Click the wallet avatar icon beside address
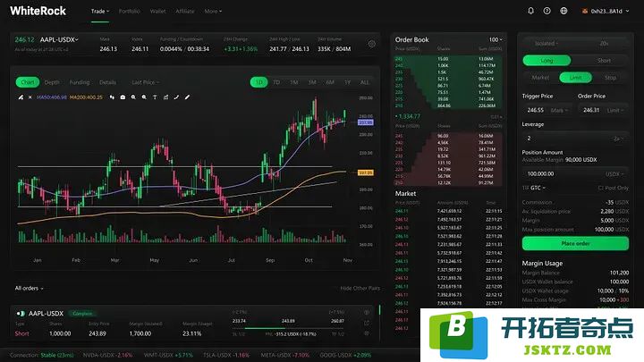The height and width of the screenshot is (362, 644). tap(585, 11)
